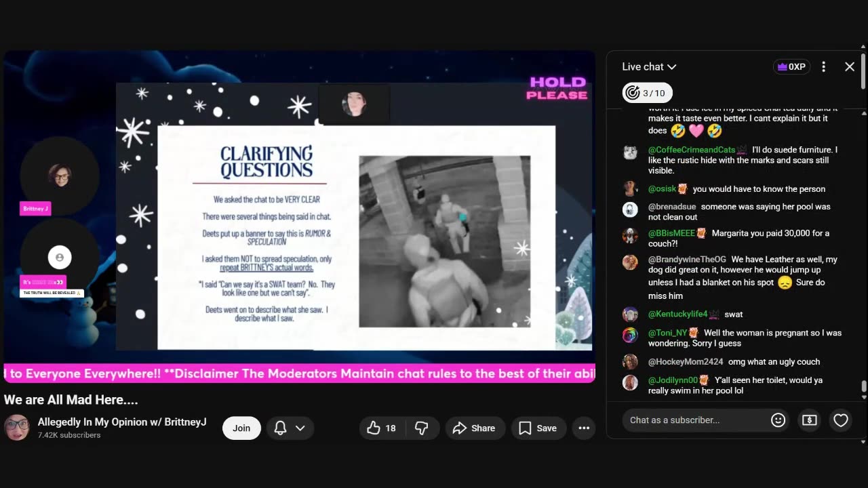Open notification bell preferences dropdown
Viewport: 868px width, 488px height.
coord(290,428)
